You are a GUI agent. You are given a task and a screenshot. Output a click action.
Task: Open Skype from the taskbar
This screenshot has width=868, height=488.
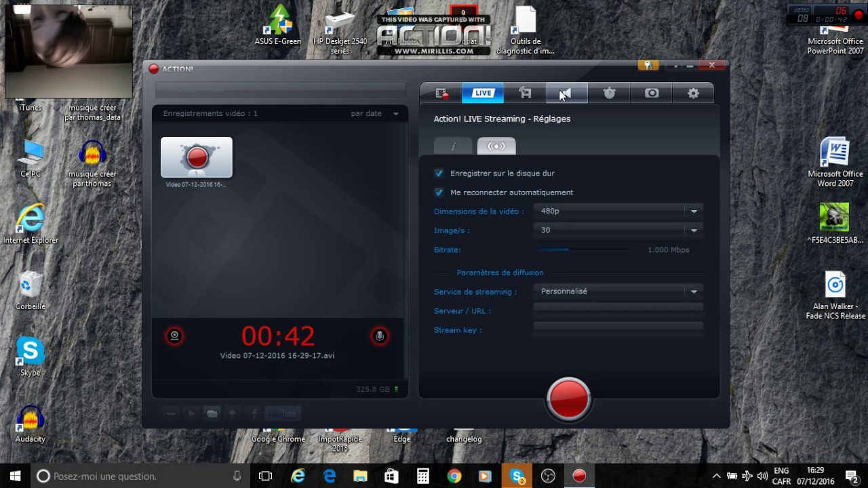click(x=517, y=476)
